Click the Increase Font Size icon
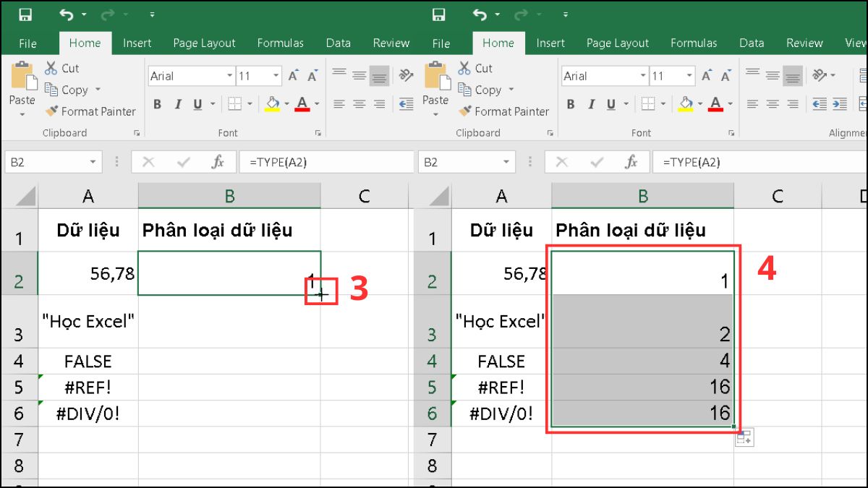 pyautogui.click(x=292, y=74)
